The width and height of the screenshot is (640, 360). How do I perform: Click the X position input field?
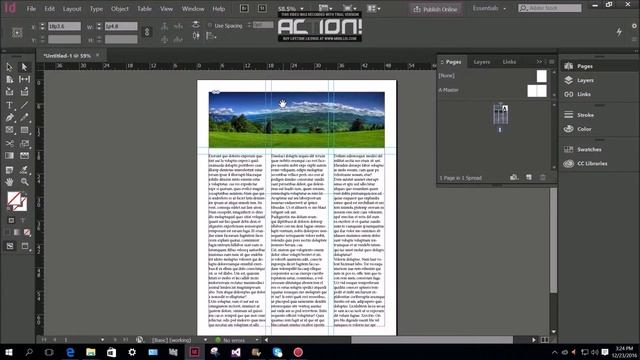64,26
